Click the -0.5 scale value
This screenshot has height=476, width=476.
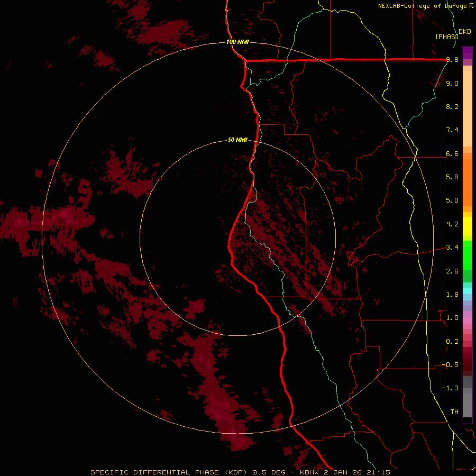point(450,365)
